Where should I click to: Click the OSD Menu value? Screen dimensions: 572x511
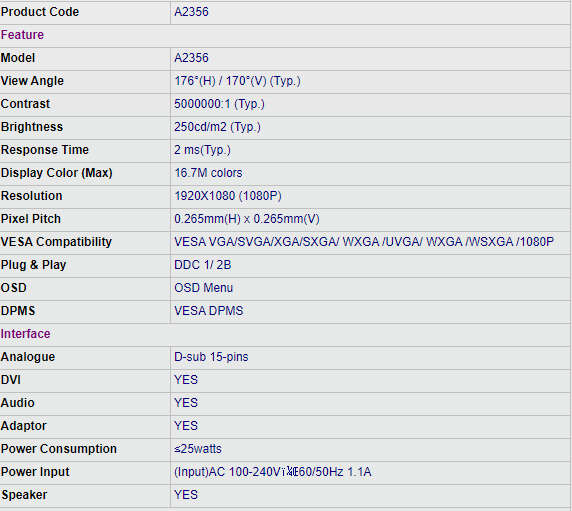point(204,288)
